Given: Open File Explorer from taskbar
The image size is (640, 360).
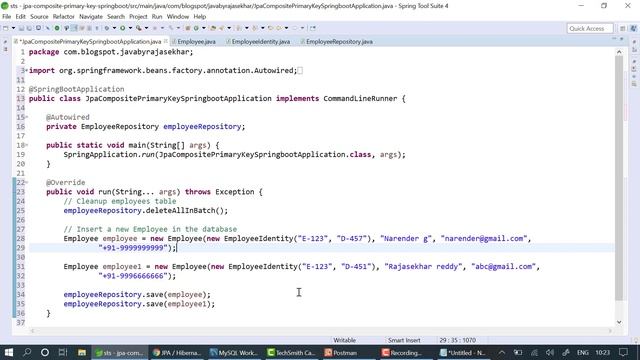Looking at the screenshot, I should tap(82, 352).
